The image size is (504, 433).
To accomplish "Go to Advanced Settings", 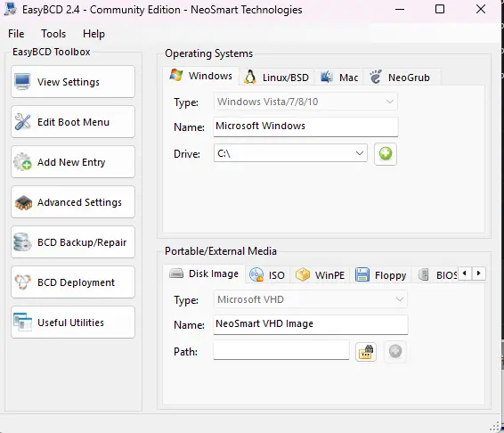I will [73, 202].
